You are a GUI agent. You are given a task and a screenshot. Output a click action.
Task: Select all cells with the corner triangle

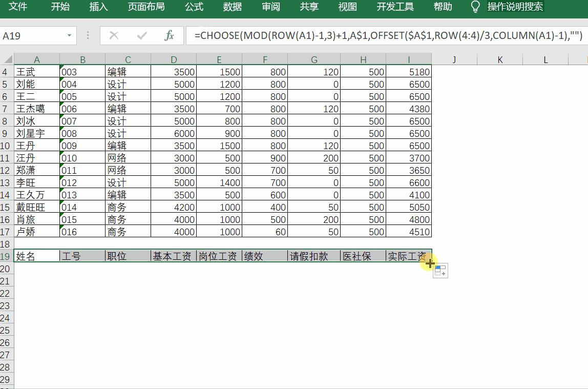point(7,59)
